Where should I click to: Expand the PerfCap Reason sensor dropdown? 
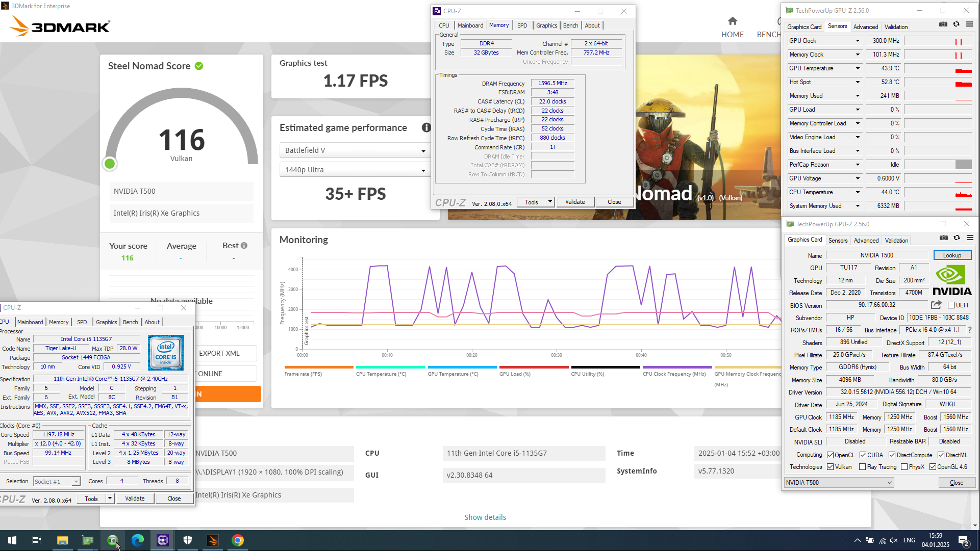click(858, 165)
